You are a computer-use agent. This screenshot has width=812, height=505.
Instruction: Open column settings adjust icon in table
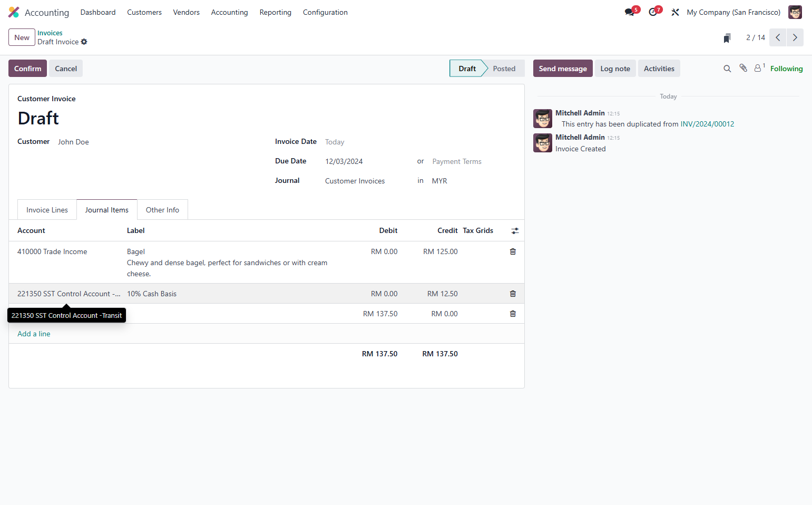pos(515,231)
